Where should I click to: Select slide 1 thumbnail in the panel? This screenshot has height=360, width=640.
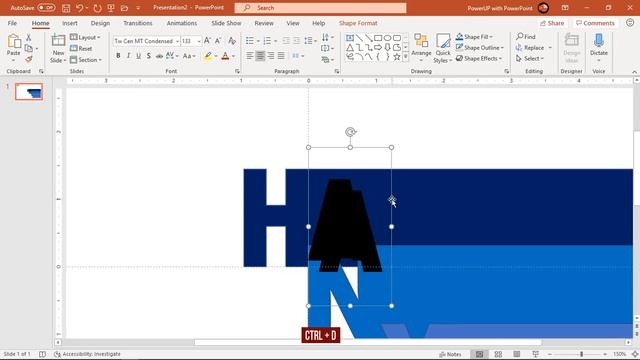(29, 92)
